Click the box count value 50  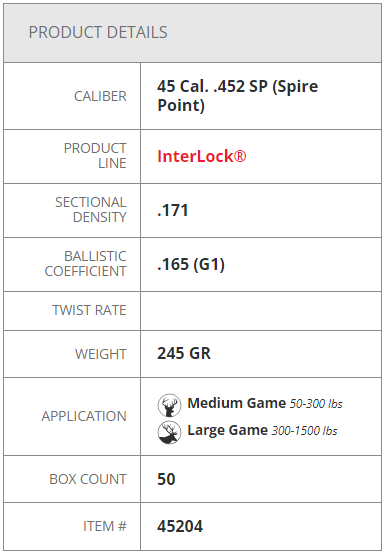[166, 479]
